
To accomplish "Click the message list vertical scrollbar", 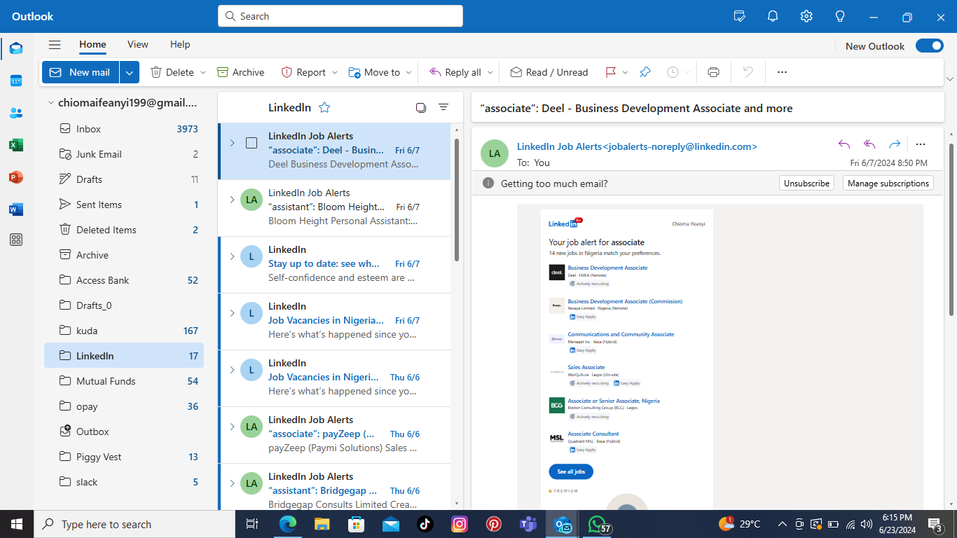I will click(457, 200).
